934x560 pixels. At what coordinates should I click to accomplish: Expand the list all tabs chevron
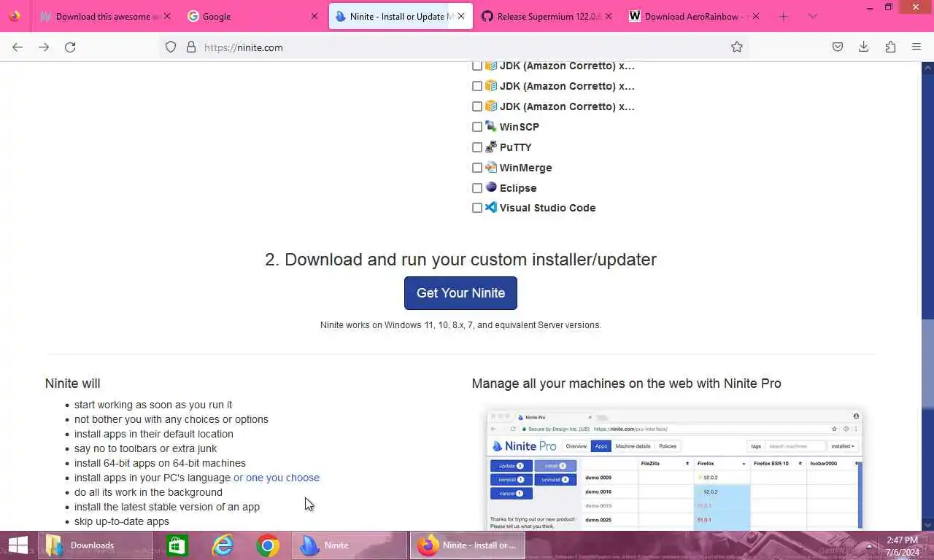tap(813, 16)
